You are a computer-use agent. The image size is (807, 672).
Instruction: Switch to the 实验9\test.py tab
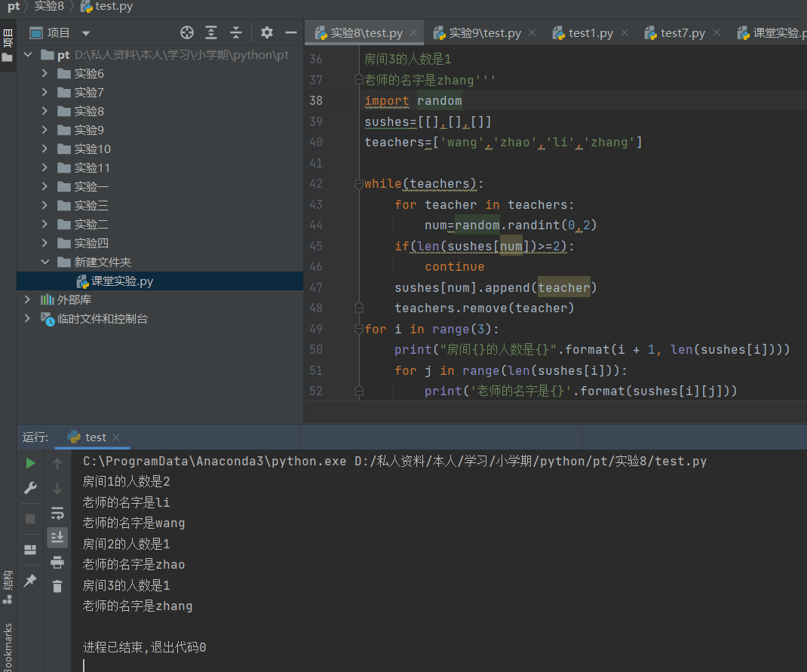[485, 33]
